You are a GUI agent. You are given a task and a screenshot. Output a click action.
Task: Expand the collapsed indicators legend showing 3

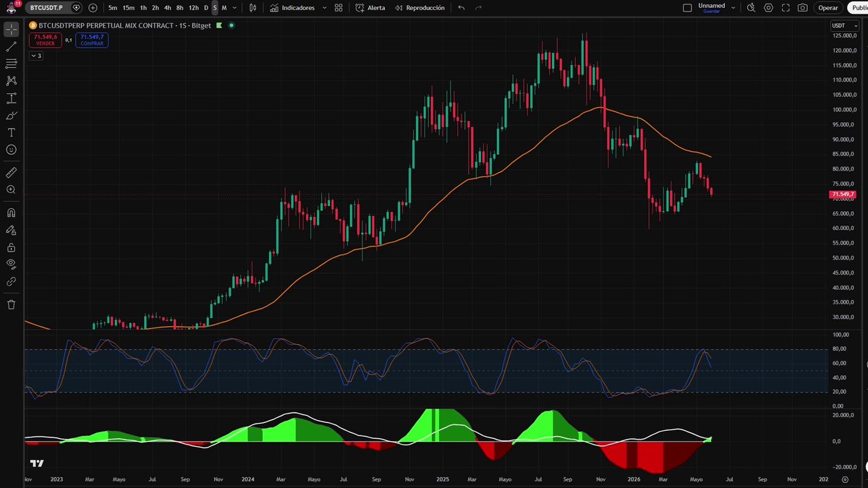point(35,56)
